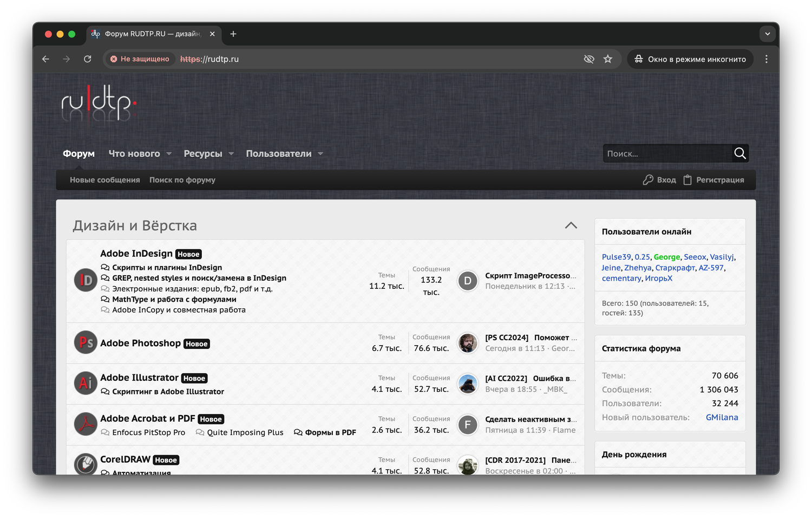Open the Форум tab

click(x=78, y=154)
